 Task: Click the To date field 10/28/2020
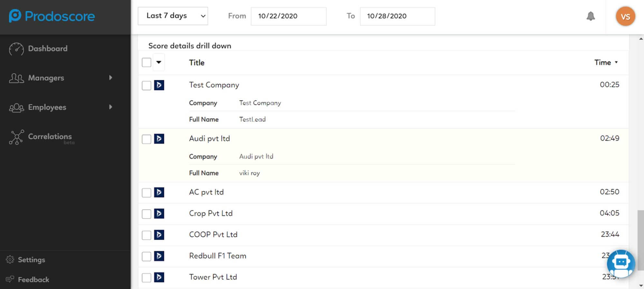(x=397, y=16)
